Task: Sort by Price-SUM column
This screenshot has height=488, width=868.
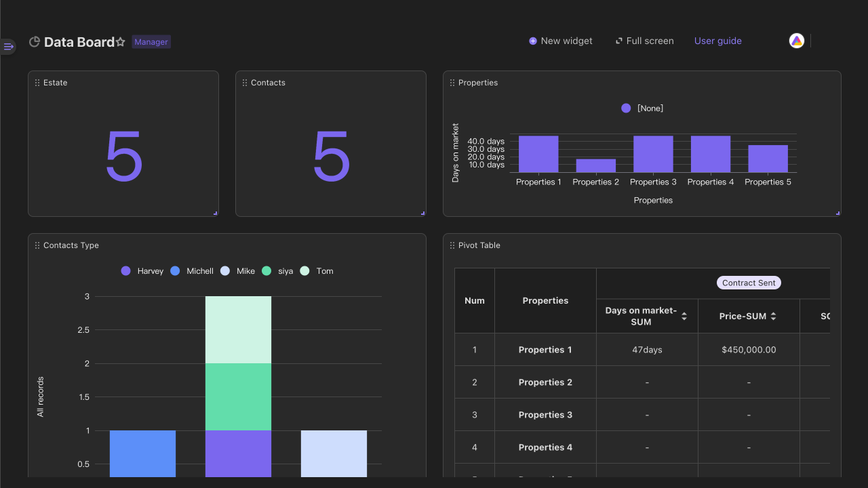Action: click(x=773, y=317)
